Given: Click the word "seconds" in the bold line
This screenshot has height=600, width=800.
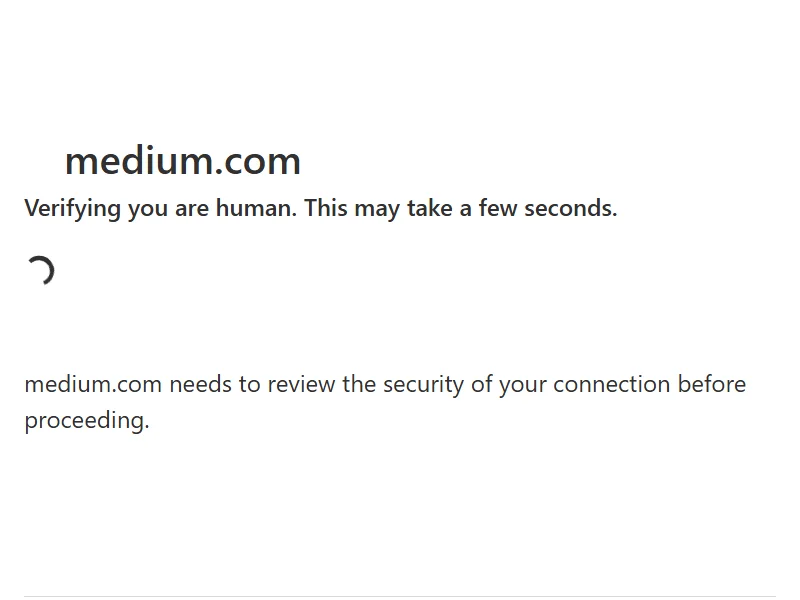Looking at the screenshot, I should point(570,209).
